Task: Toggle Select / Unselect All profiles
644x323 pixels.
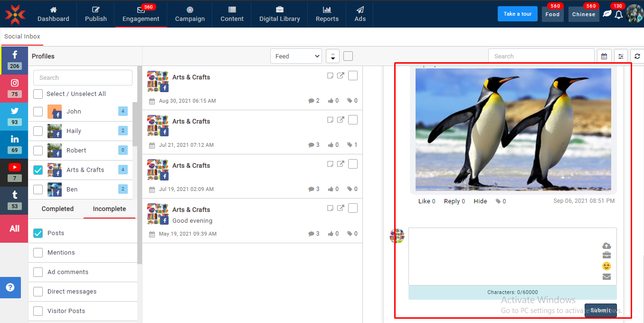Action: click(x=38, y=94)
